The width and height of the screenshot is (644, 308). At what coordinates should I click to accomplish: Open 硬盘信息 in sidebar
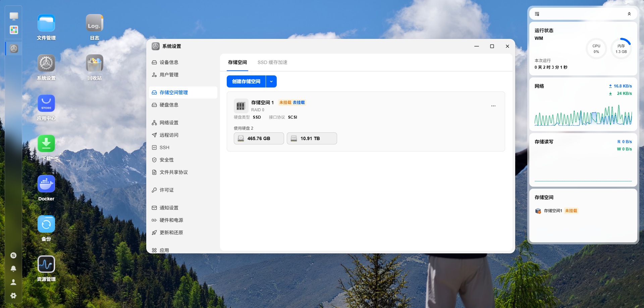[x=183, y=105]
